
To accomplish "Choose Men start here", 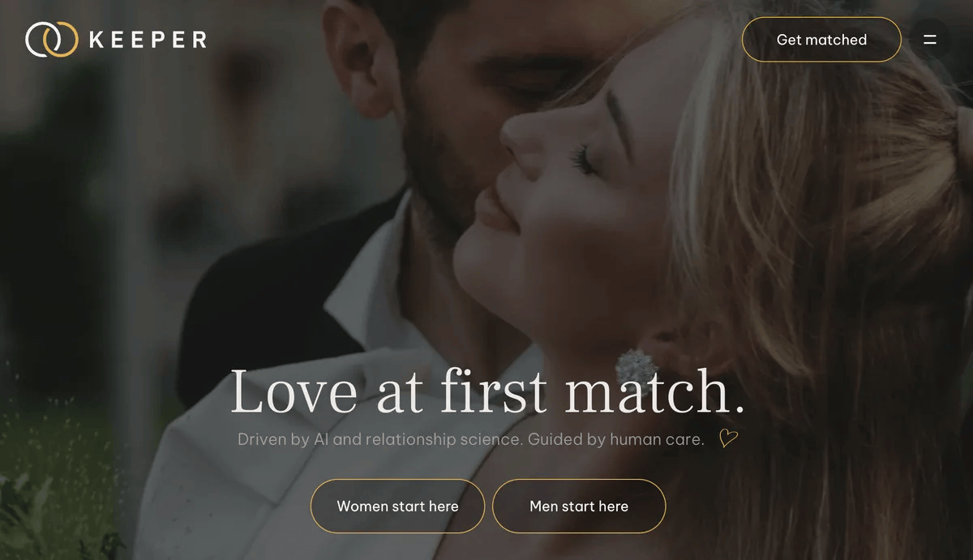I will coord(579,507).
